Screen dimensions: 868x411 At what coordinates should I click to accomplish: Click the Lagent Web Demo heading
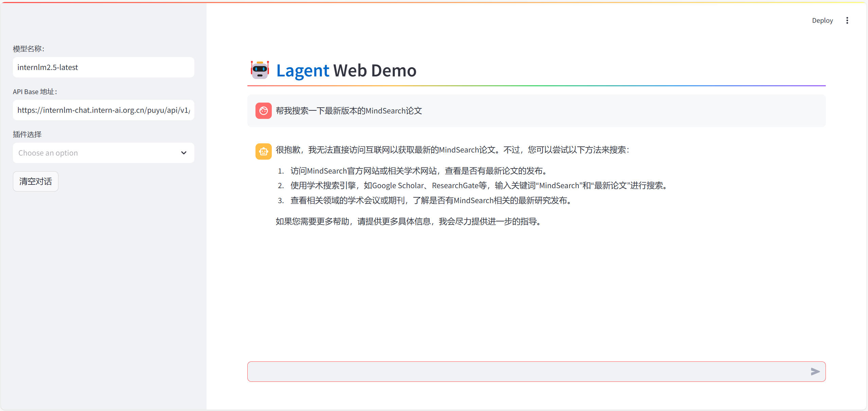(346, 70)
